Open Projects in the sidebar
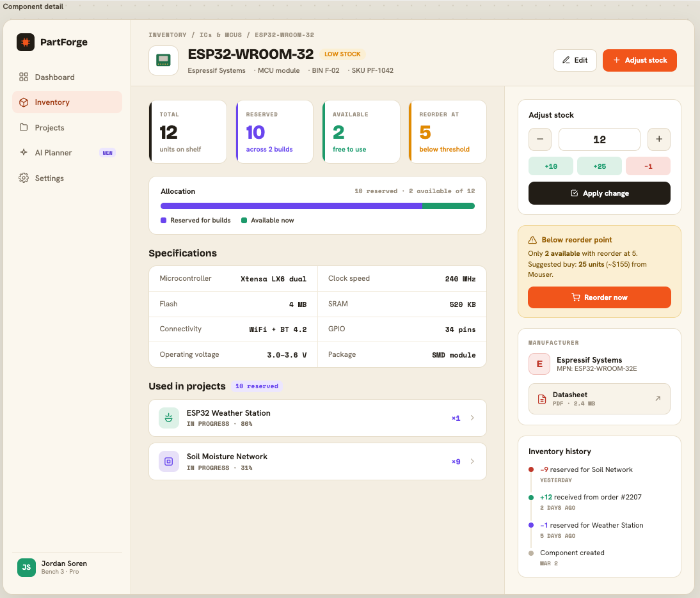Viewport: 700px width, 598px height. click(67, 128)
